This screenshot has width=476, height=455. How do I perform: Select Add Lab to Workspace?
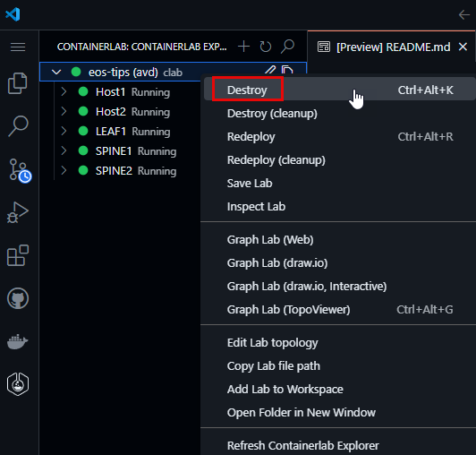(339, 390)
